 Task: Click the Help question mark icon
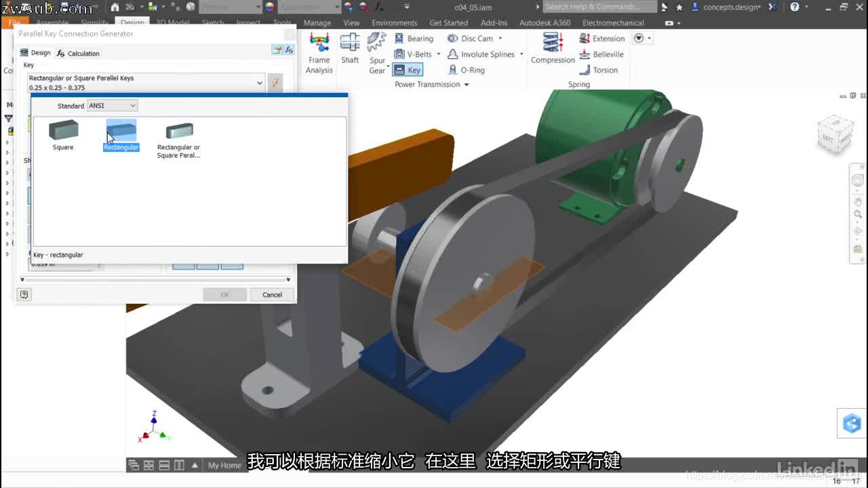point(795,7)
